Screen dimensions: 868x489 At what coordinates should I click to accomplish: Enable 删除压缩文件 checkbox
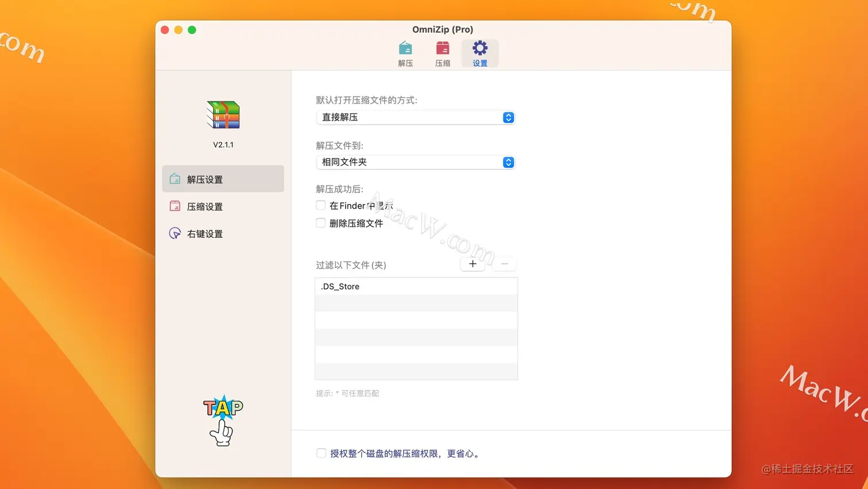321,223
